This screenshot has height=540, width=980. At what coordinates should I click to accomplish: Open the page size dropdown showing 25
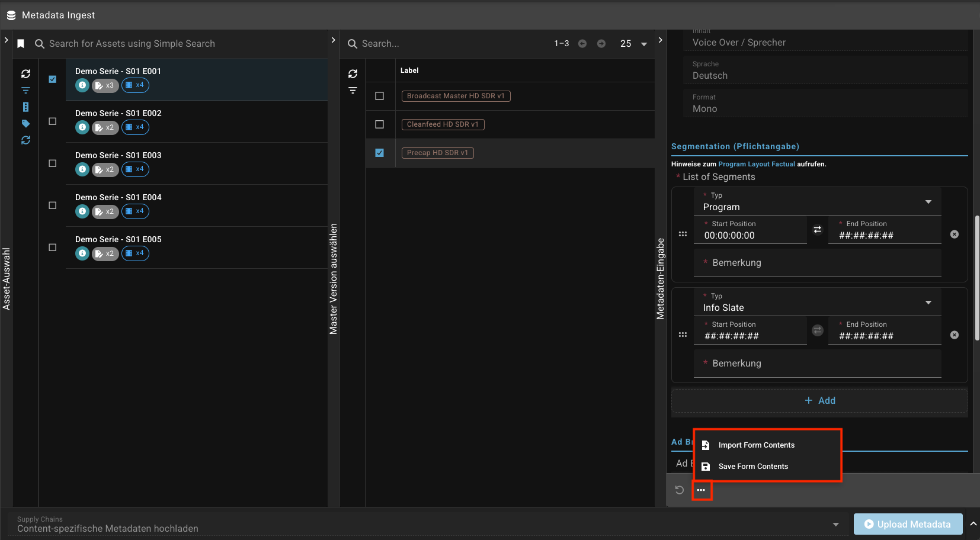pos(634,44)
